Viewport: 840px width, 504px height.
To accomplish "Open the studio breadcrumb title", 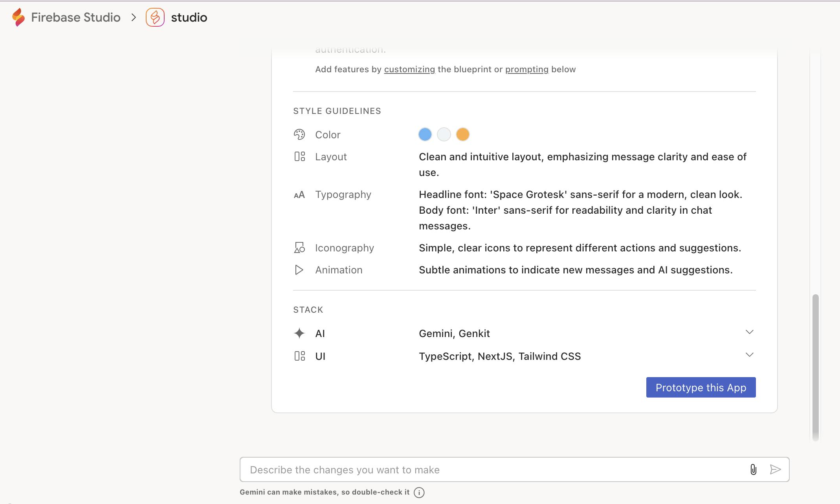I will 189,17.
